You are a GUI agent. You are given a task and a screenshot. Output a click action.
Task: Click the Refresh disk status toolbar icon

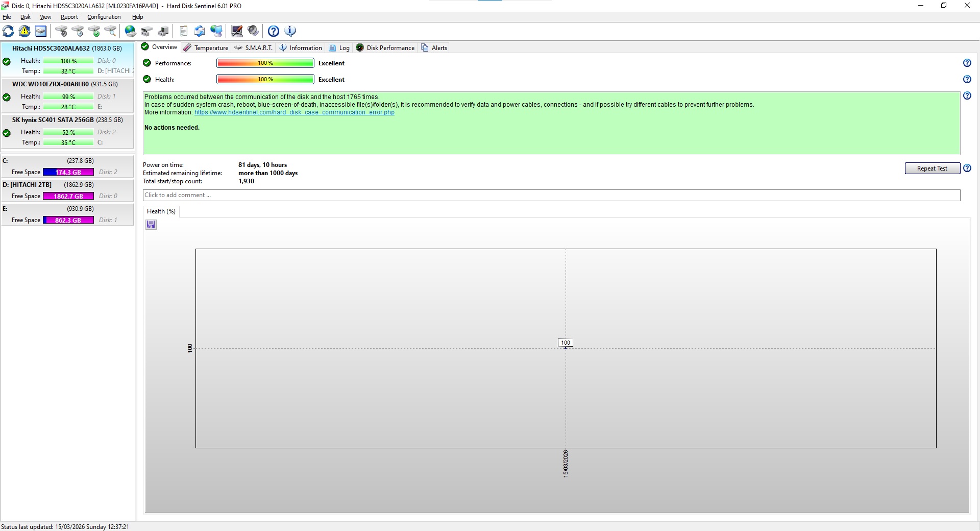point(9,31)
